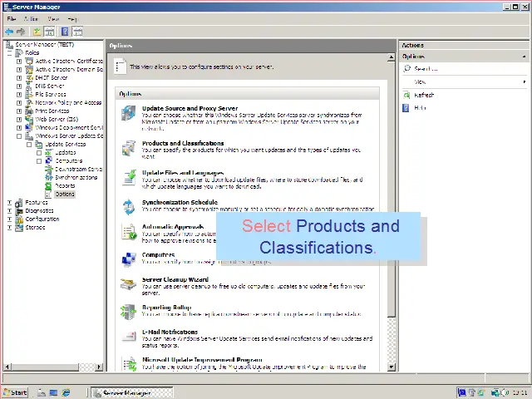The image size is (532, 399).
Task: Open Update Files and Languages link
Action: point(183,173)
